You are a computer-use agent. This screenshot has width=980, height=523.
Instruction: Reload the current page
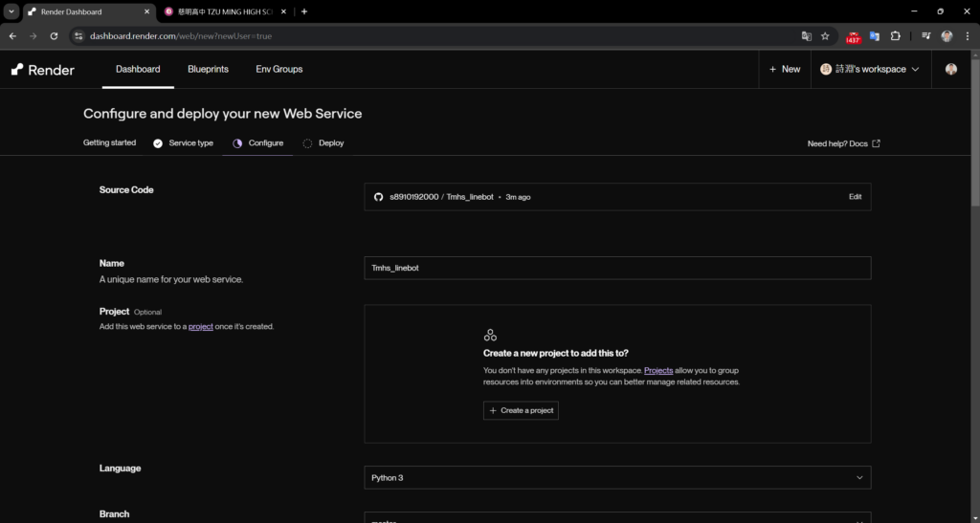[54, 36]
